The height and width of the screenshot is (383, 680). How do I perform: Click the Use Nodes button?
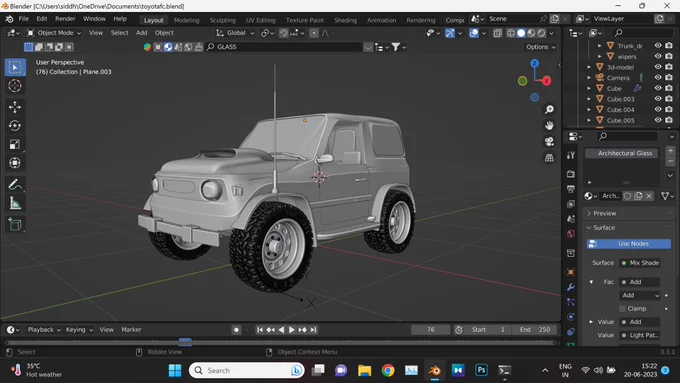click(629, 244)
